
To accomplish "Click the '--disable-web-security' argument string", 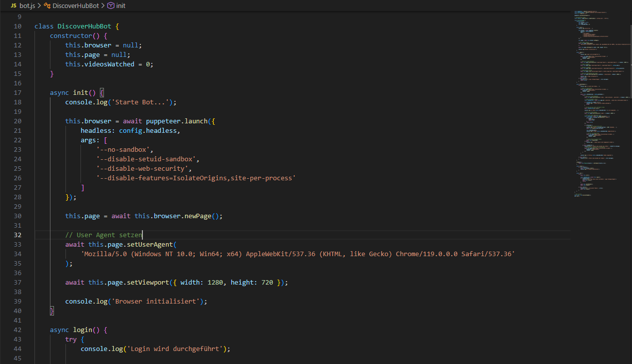I will point(141,169).
